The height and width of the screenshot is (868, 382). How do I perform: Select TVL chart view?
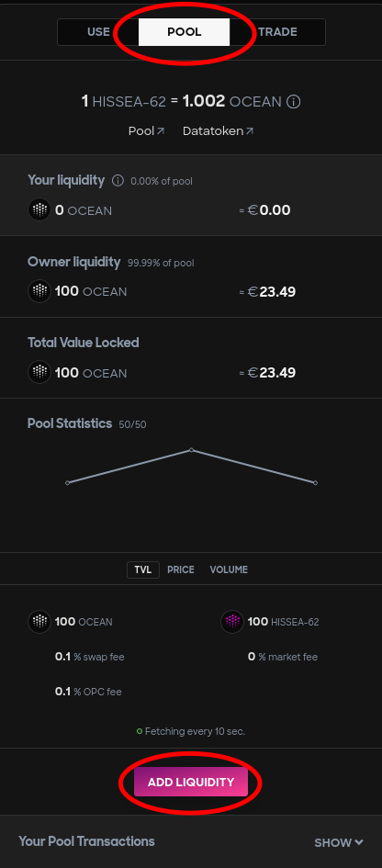[x=143, y=569]
